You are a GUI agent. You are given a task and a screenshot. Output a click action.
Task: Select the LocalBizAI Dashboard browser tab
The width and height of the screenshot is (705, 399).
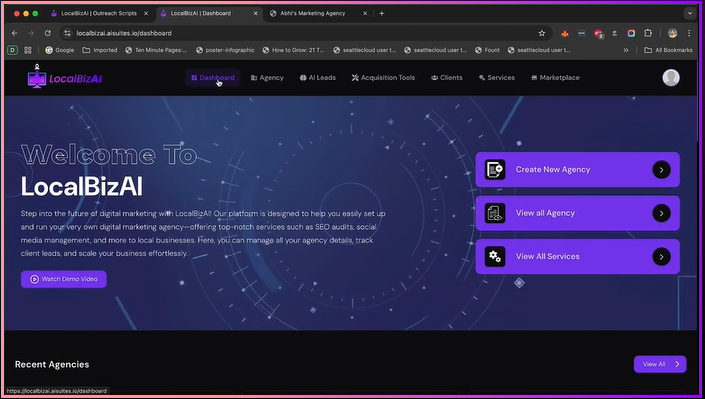pos(209,13)
